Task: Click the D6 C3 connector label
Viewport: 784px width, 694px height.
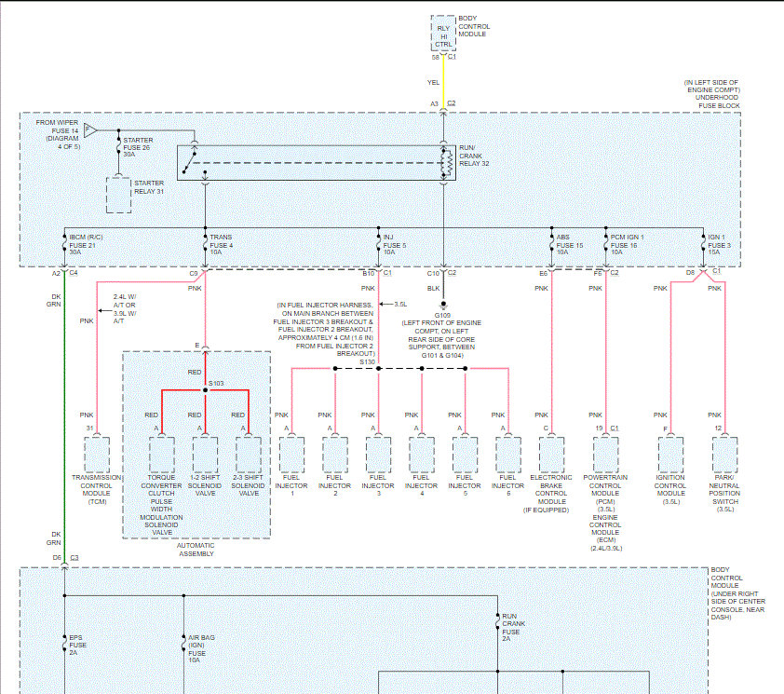Action: click(65, 557)
